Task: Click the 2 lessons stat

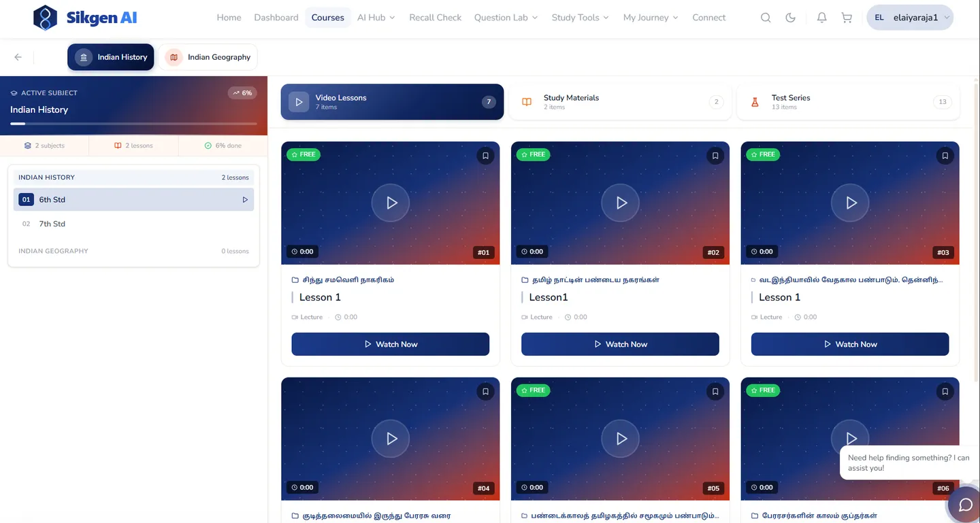Action: pyautogui.click(x=133, y=146)
